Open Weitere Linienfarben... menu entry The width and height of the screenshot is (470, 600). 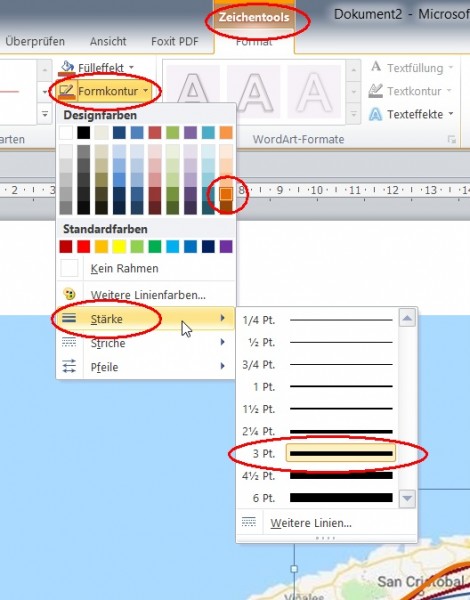click(x=146, y=295)
